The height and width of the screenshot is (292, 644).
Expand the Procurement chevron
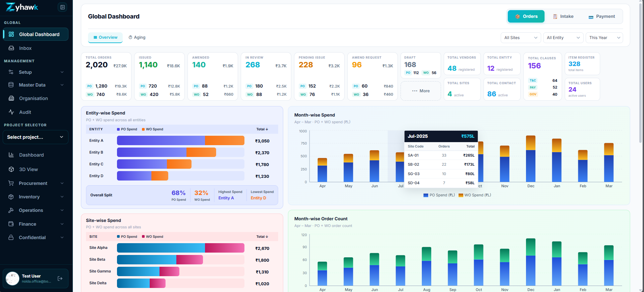pyautogui.click(x=62, y=183)
